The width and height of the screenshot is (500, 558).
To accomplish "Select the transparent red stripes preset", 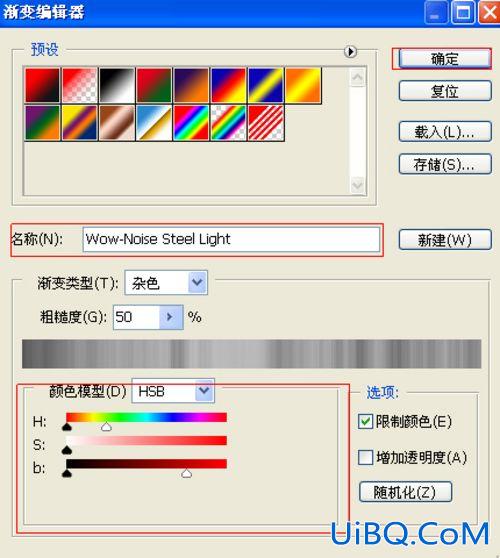I will point(266,123).
